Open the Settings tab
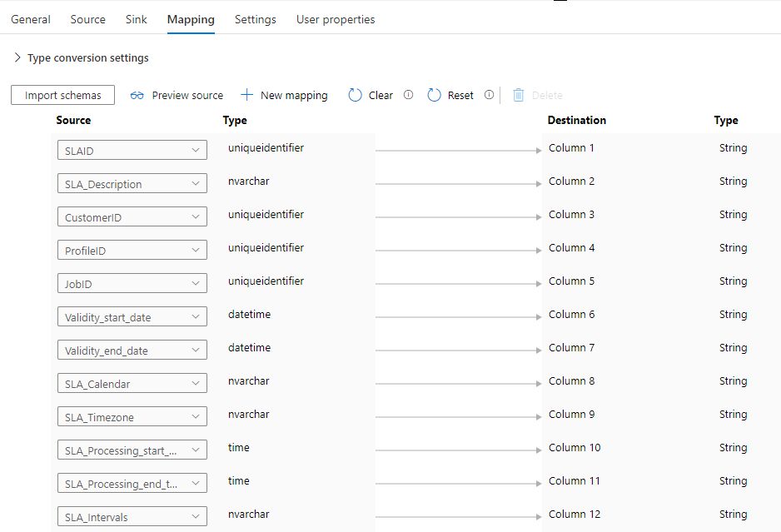The image size is (781, 532). (256, 19)
